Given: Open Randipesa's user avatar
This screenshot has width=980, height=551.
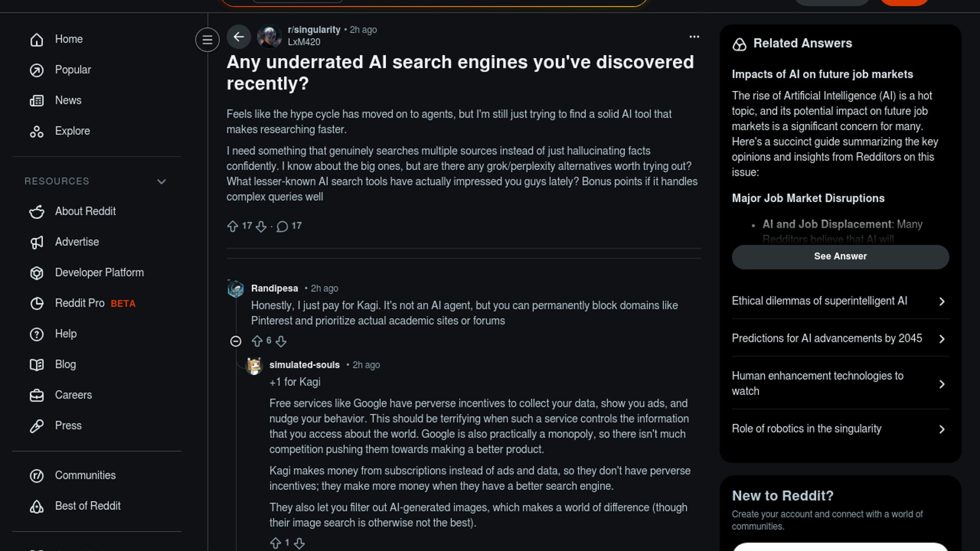Looking at the screenshot, I should tap(236, 289).
